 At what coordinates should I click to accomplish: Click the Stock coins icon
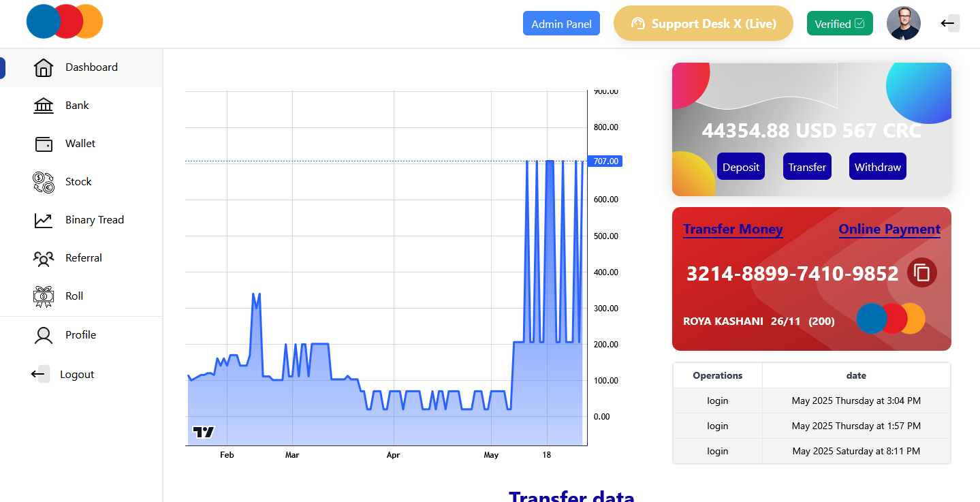coord(43,181)
